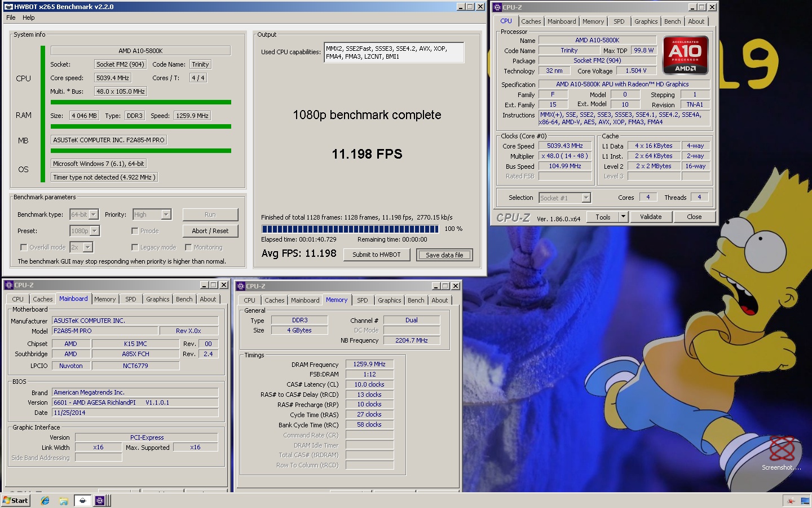Image resolution: width=812 pixels, height=508 pixels.
Task: Click the CAS# Latency 10.0 clocks value
Action: coord(369,384)
